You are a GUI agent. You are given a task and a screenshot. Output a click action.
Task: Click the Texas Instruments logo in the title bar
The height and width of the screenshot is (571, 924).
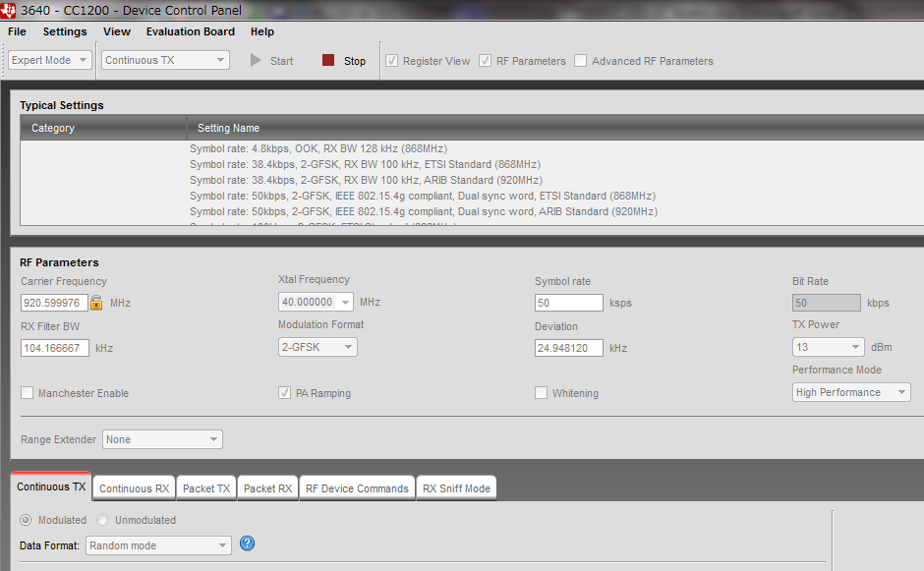point(8,10)
